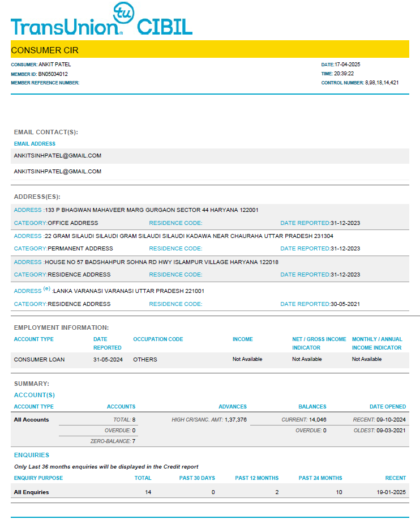This screenshot has width=420, height=519.
Task: Click the ADVANCES column header
Action: tap(233, 406)
